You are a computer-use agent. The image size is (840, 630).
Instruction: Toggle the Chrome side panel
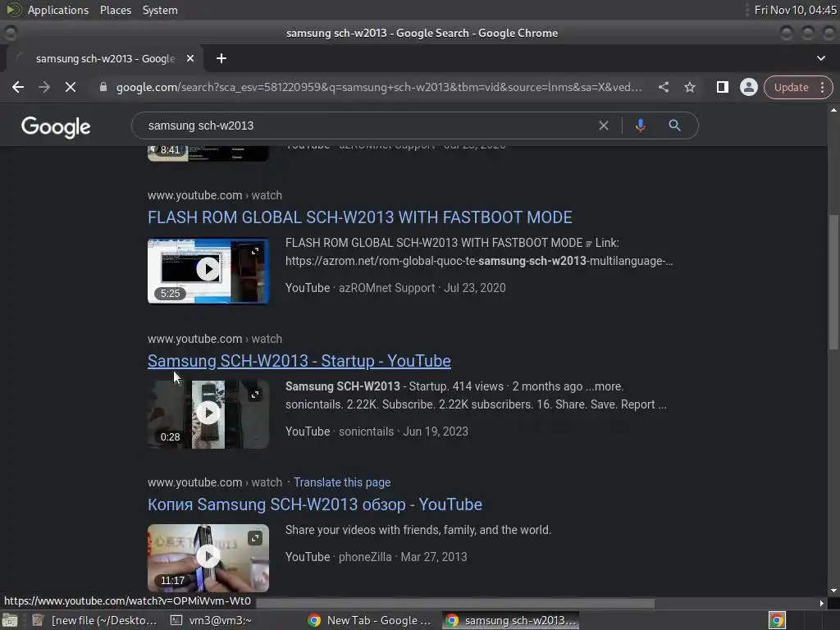[x=722, y=87]
